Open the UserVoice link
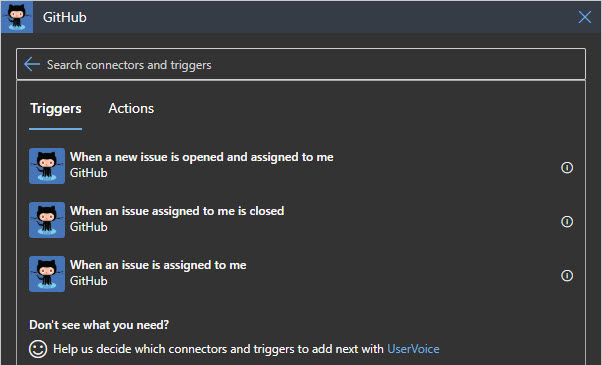Image resolution: width=602 pixels, height=365 pixels. click(413, 349)
